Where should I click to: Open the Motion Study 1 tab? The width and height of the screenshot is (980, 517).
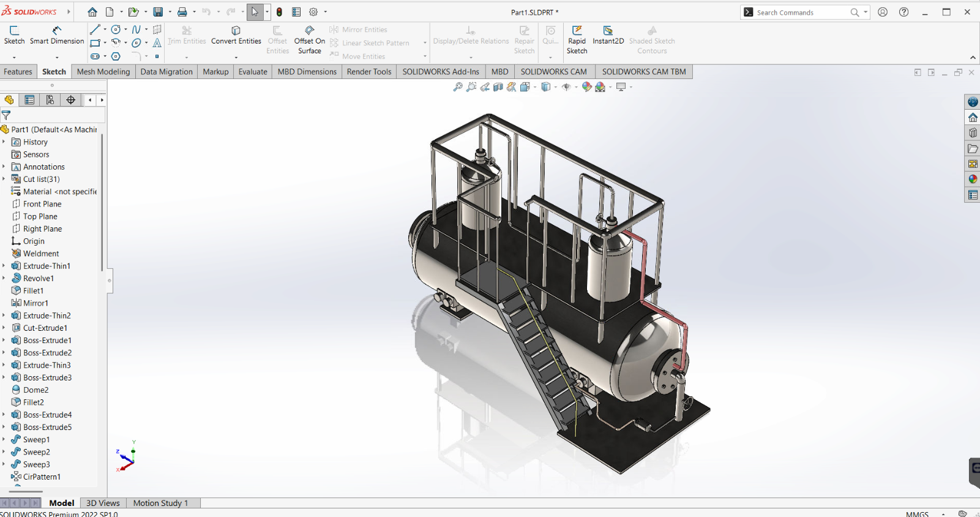[160, 503]
